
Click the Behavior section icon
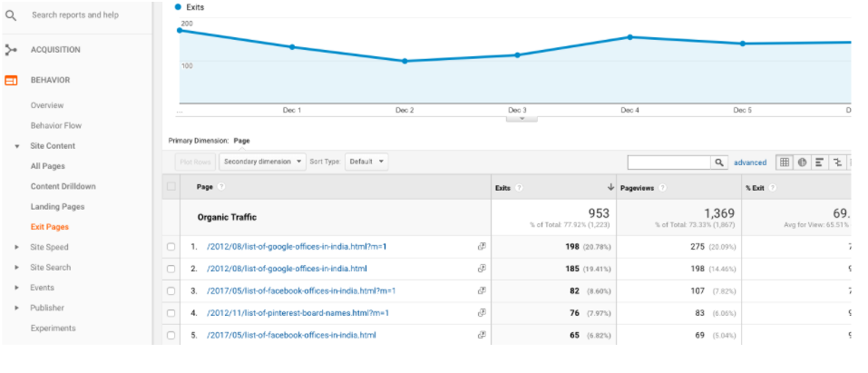11,80
